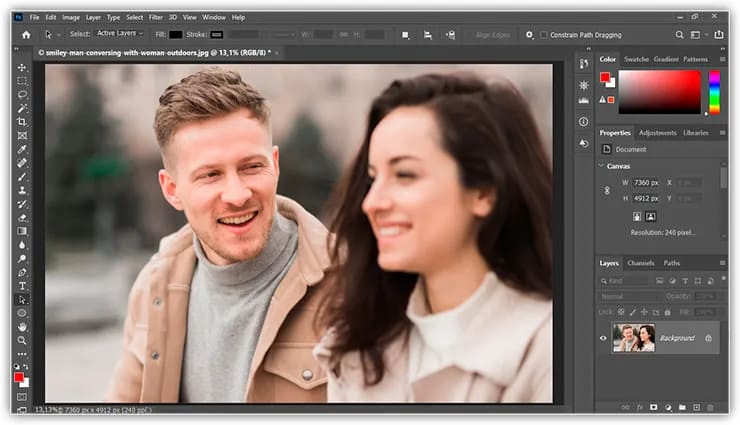Open the gear path options icon
Screen dimensions: 740x425
point(530,35)
